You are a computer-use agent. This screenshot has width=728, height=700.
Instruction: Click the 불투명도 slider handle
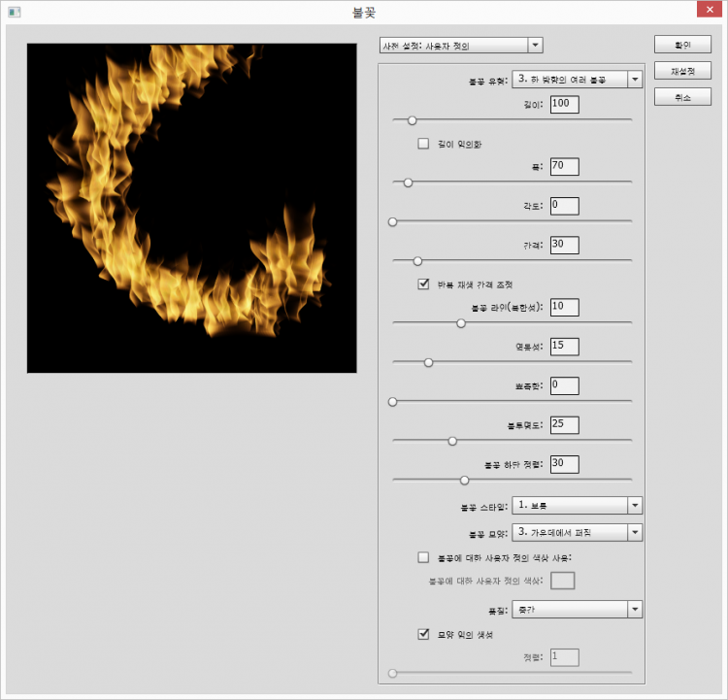tap(452, 441)
